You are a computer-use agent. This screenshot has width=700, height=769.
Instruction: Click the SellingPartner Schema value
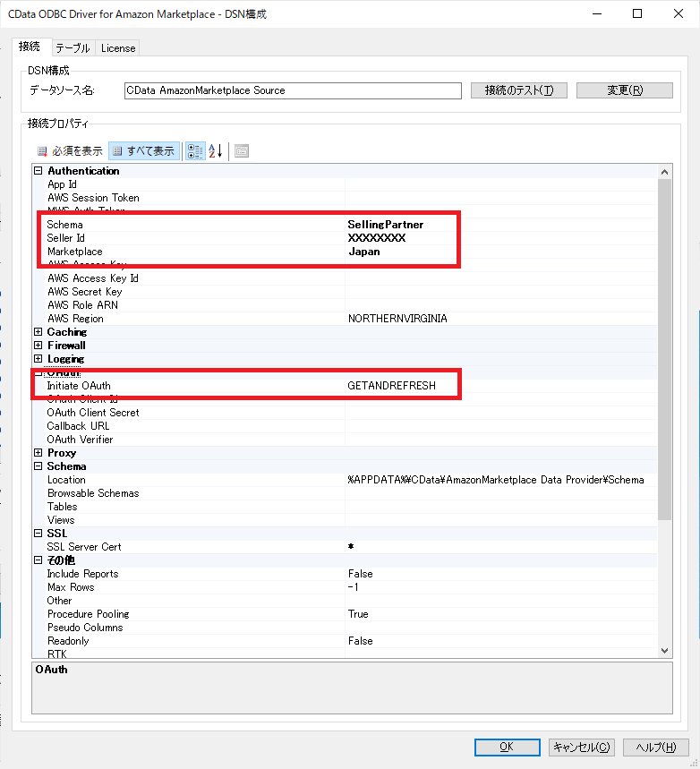point(386,225)
